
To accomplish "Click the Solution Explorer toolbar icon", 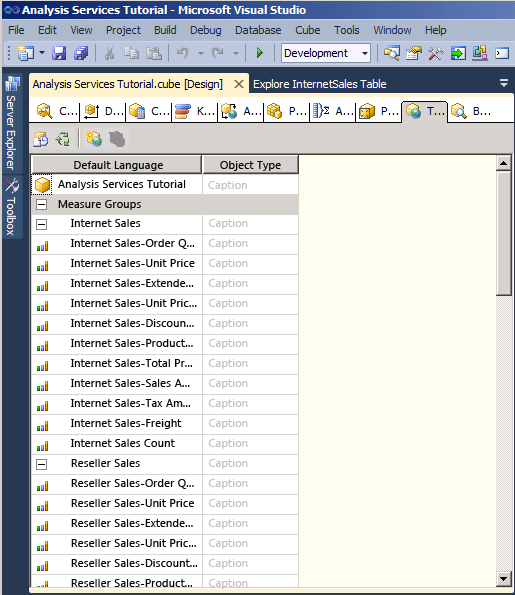I will 392,53.
